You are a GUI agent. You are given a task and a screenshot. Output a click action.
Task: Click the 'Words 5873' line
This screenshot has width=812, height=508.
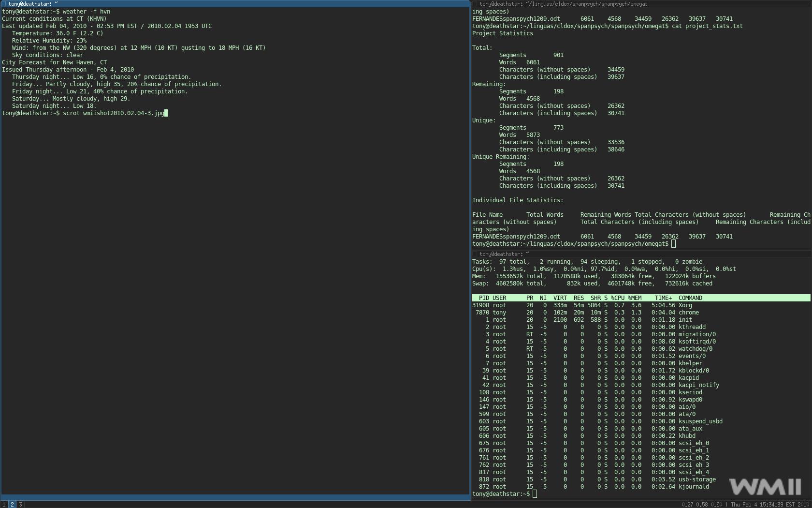pos(520,135)
